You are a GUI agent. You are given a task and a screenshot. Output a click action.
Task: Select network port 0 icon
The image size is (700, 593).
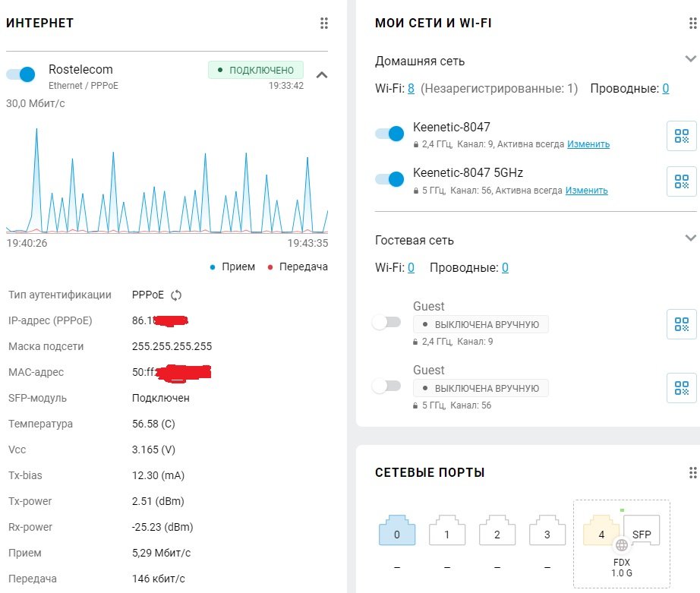[397, 531]
